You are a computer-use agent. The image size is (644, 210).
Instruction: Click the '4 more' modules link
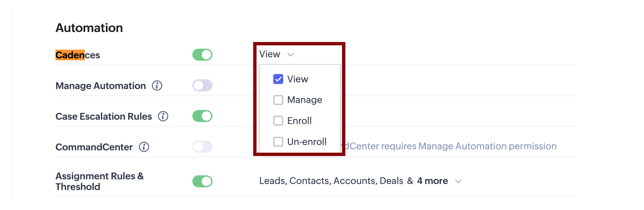pyautogui.click(x=432, y=181)
